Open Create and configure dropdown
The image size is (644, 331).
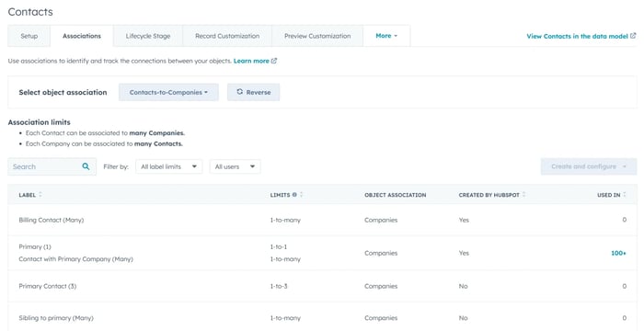point(589,166)
